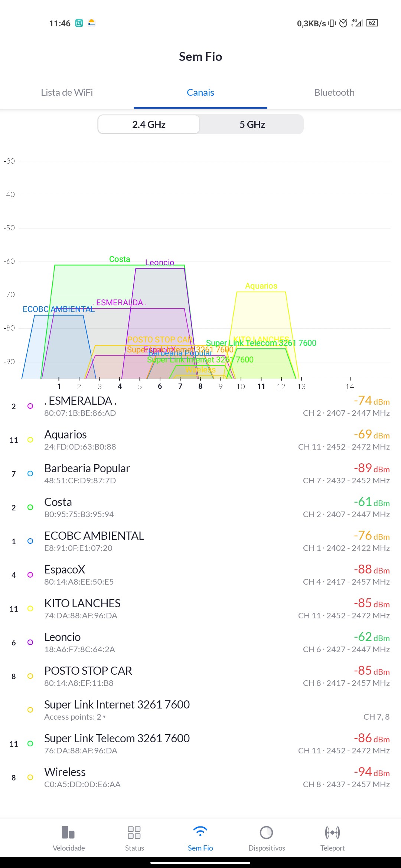
Task: Select the ECOBC AMBIENTAL network row
Action: point(200,541)
